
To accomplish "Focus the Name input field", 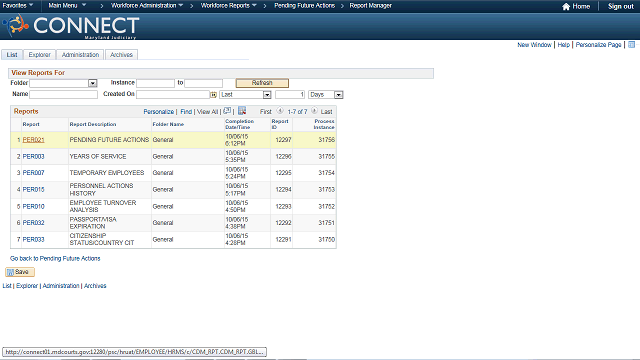I will point(63,94).
